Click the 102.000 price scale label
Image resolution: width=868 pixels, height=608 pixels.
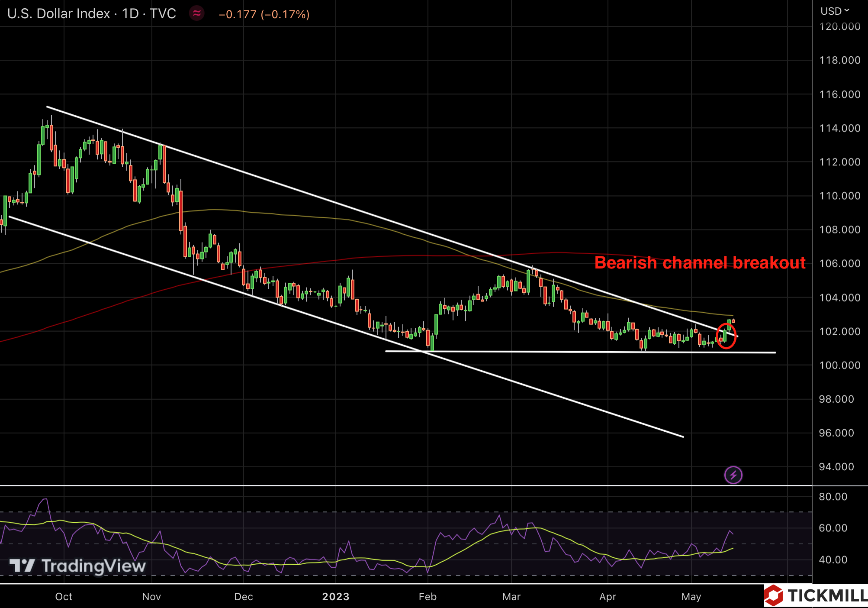[839, 331]
